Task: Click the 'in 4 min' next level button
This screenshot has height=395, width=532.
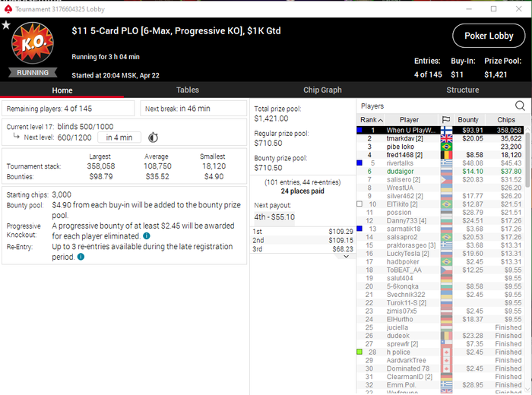Action: pyautogui.click(x=119, y=137)
